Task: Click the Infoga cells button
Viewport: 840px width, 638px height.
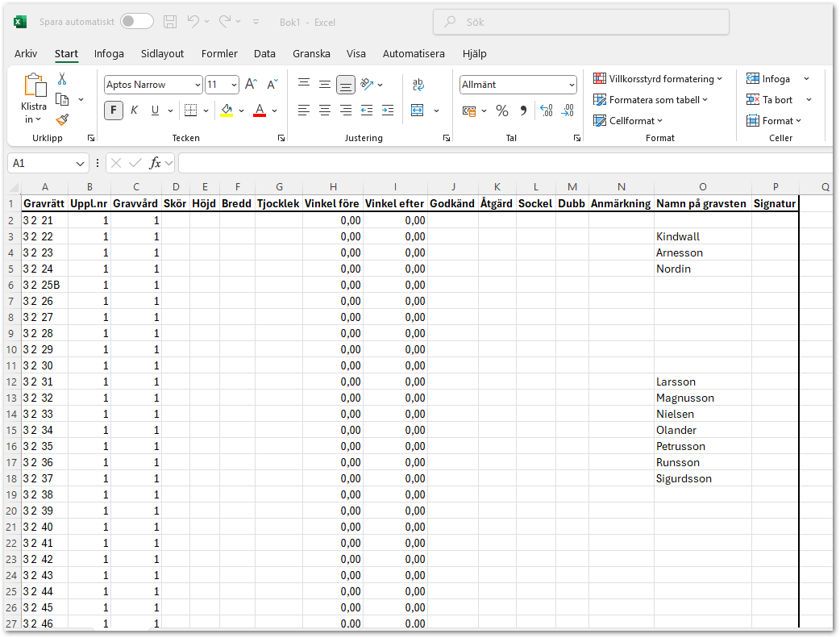Action: click(768, 79)
